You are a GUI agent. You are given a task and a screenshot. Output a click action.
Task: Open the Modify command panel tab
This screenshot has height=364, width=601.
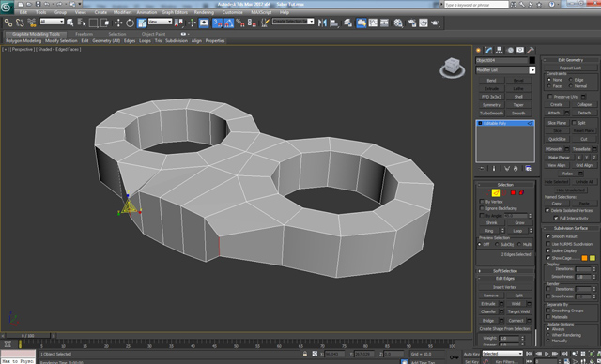pyautogui.click(x=488, y=50)
